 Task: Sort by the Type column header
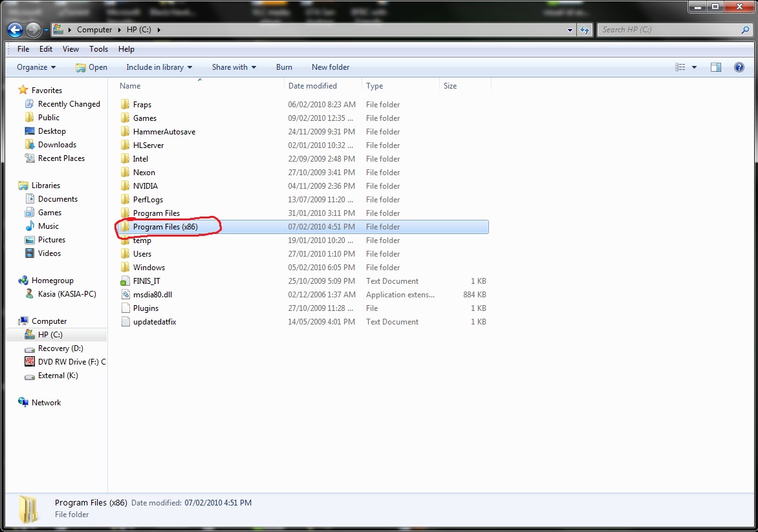point(401,85)
